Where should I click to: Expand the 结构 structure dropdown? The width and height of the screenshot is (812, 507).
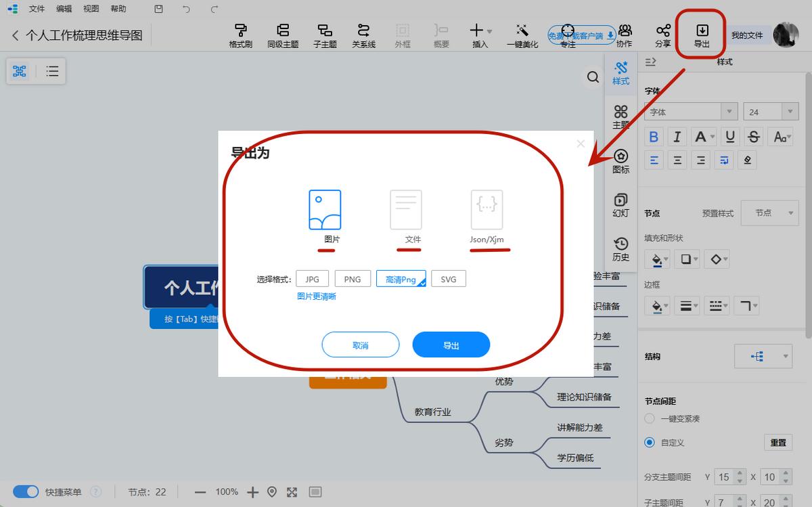[x=763, y=355]
